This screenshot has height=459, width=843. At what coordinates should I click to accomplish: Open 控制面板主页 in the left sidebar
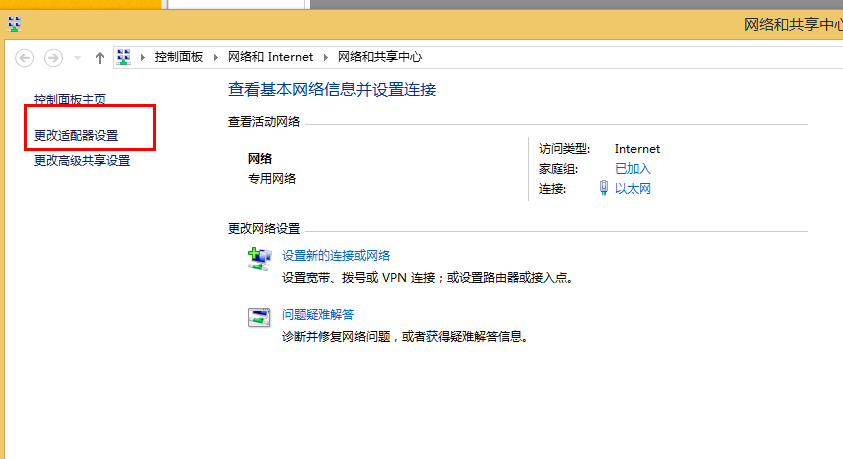70,100
